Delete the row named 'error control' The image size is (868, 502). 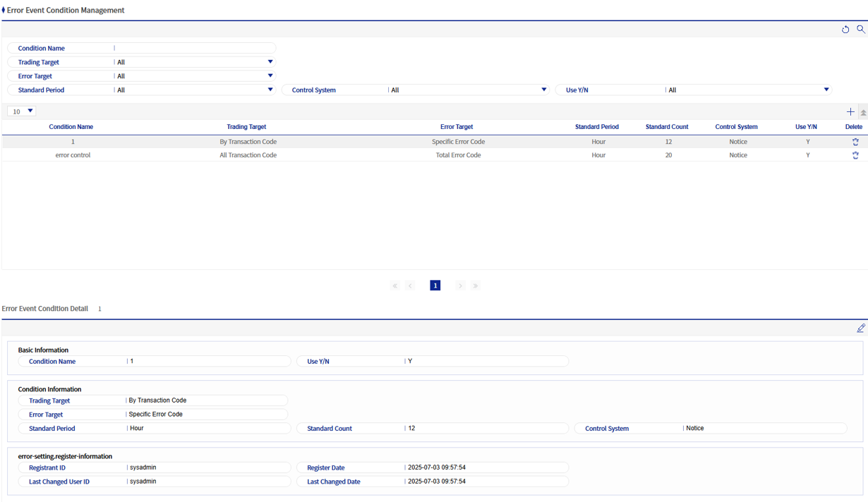855,155
